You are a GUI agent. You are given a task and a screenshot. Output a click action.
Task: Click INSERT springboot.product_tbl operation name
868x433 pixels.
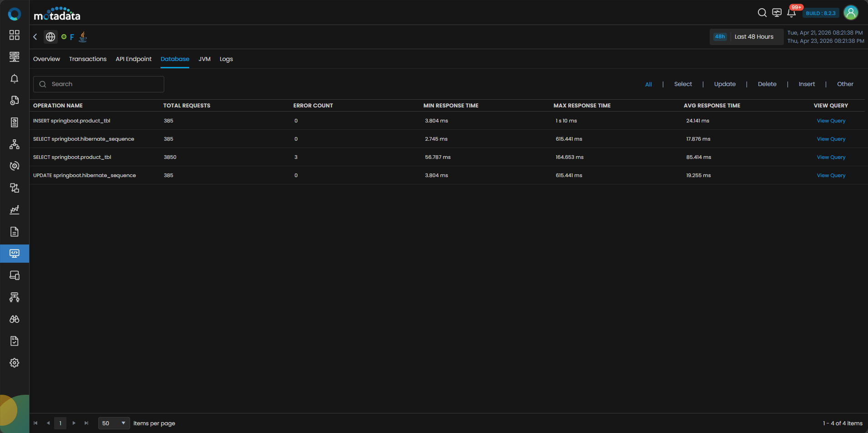(71, 121)
